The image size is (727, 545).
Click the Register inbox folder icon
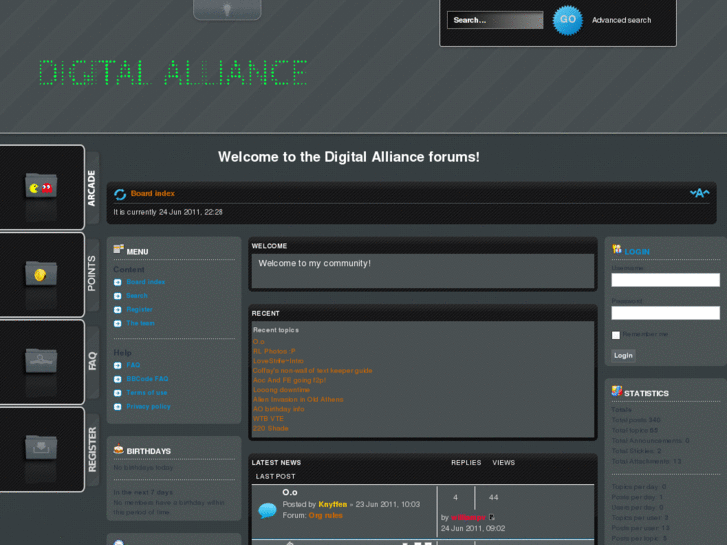click(41, 449)
